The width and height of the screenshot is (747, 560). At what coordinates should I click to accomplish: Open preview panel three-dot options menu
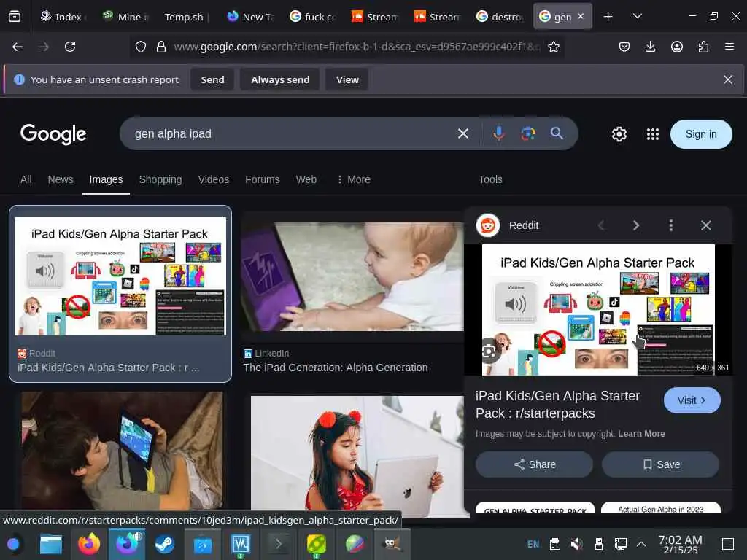click(x=671, y=225)
